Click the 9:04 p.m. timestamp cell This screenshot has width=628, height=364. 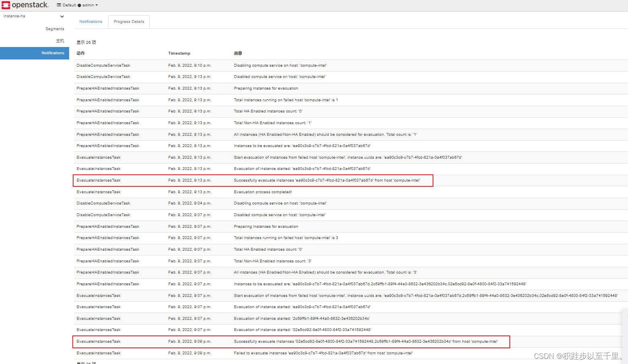pyautogui.click(x=190, y=203)
